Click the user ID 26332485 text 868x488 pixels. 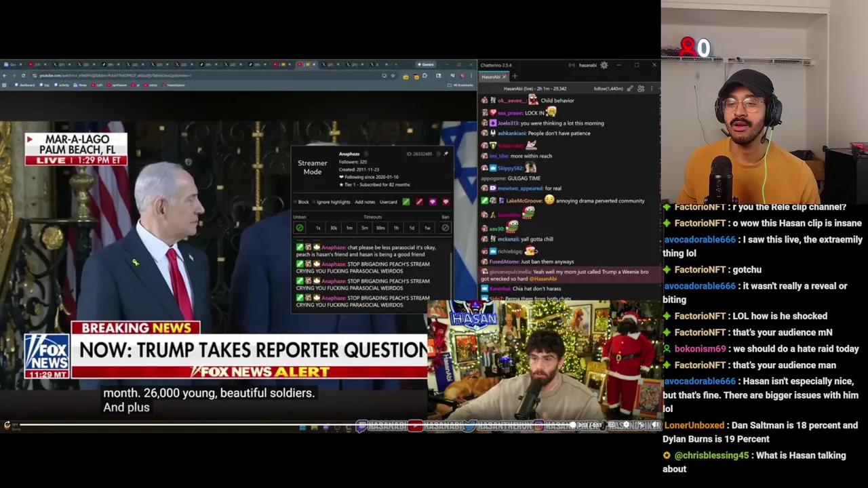(x=419, y=154)
